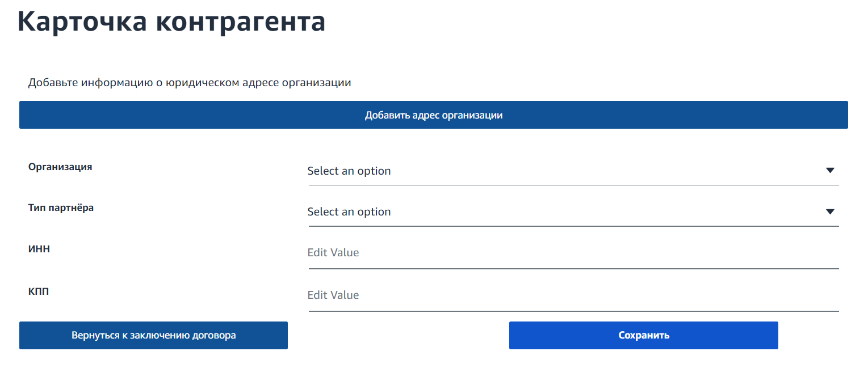Click Вернуться к заключению договора button
This screenshot has height=368, width=868.
(153, 335)
